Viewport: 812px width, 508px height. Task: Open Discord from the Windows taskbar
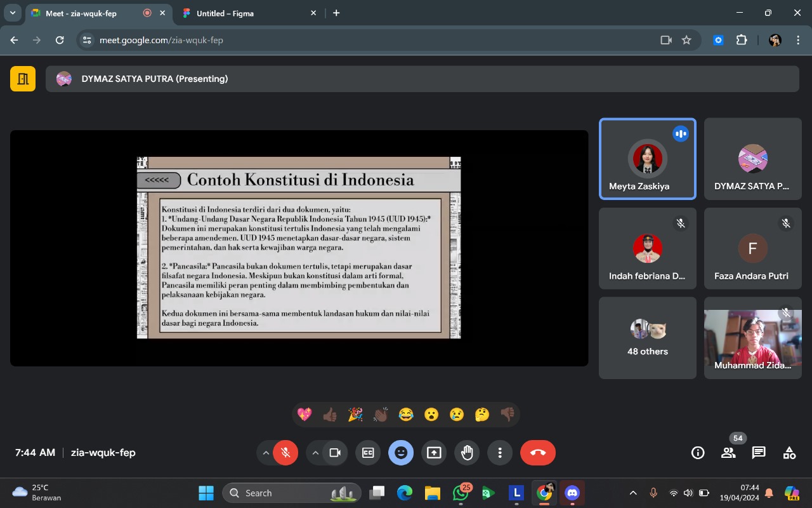(x=572, y=493)
